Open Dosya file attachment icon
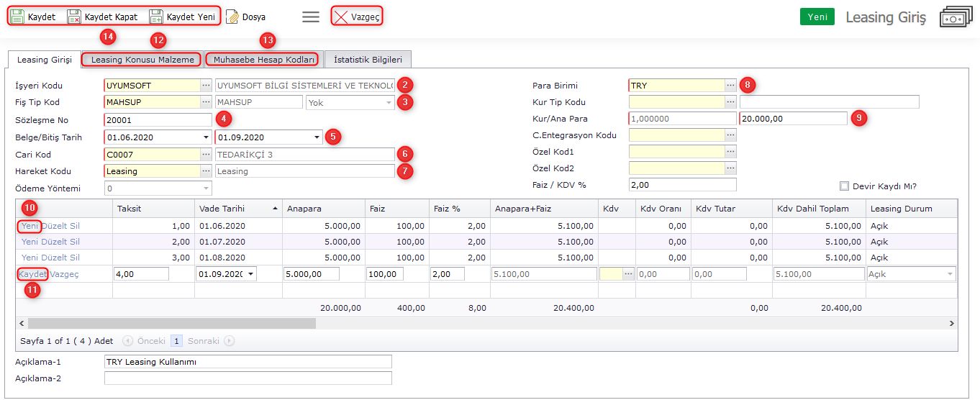Screen dimensions: 980x400 coord(232,17)
